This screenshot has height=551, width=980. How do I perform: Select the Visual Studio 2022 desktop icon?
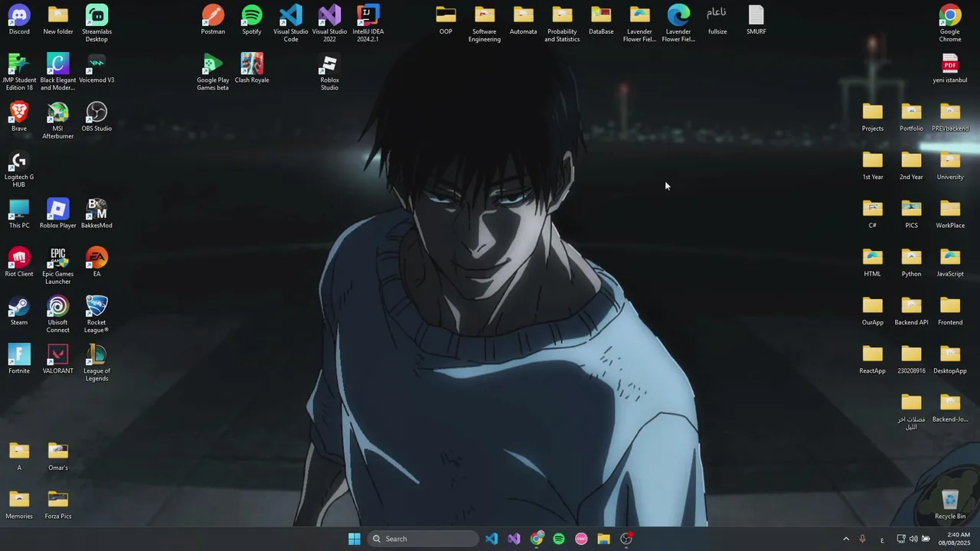(x=329, y=23)
